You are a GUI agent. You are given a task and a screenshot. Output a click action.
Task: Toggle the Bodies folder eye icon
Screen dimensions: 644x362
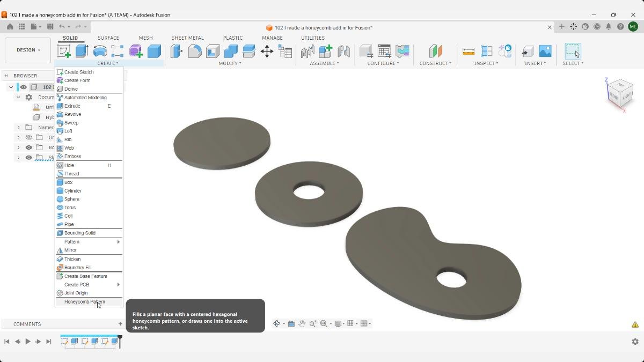tap(29, 147)
